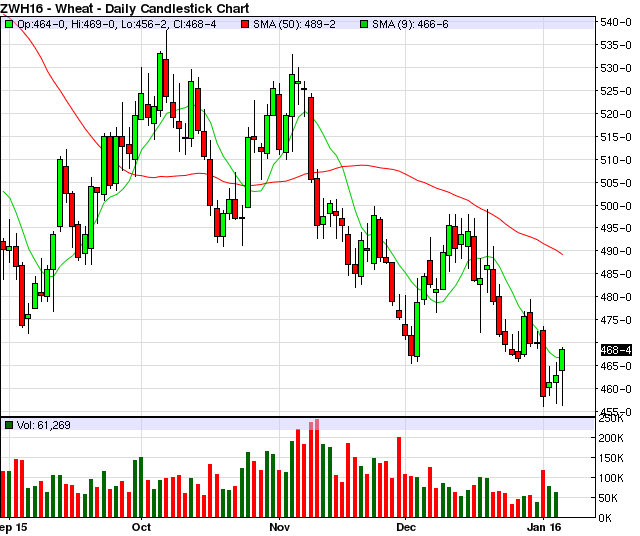The height and width of the screenshot is (536, 640).
Task: Click the green SMA (9) legend square
Action: (x=364, y=24)
